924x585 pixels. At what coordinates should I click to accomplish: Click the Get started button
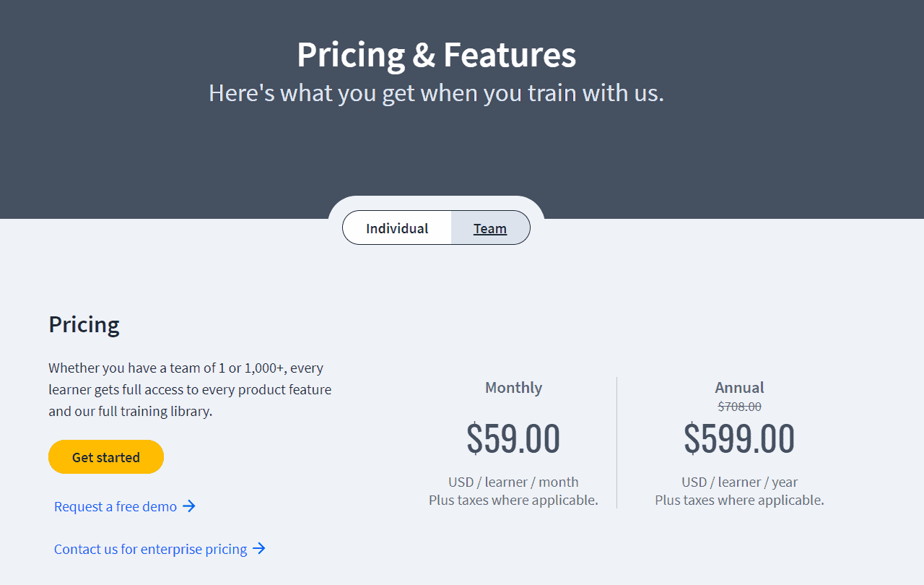pos(105,456)
